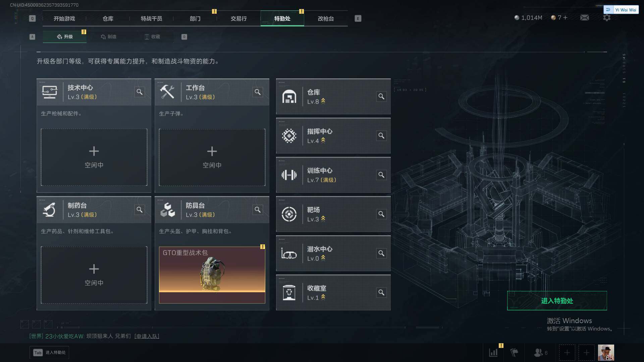Click magnifier icon on 仓库 Lv.8 panel
Viewport: 644px width, 362px height.
tap(381, 97)
